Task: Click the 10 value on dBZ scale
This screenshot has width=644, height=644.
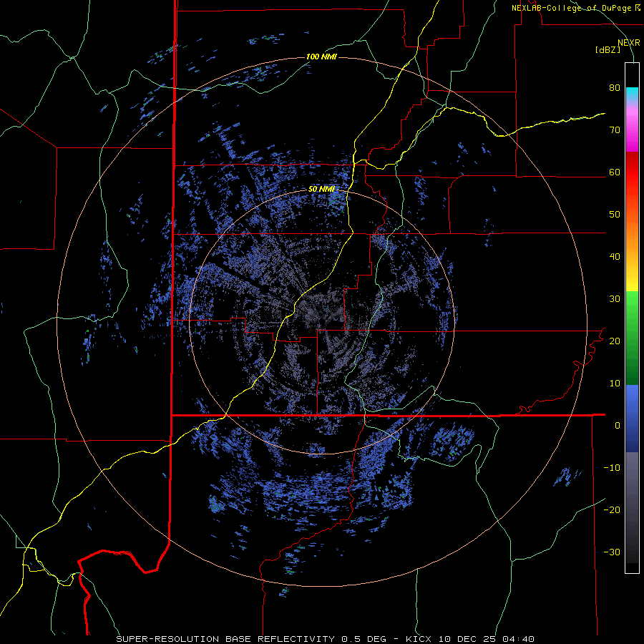Action: point(615,384)
